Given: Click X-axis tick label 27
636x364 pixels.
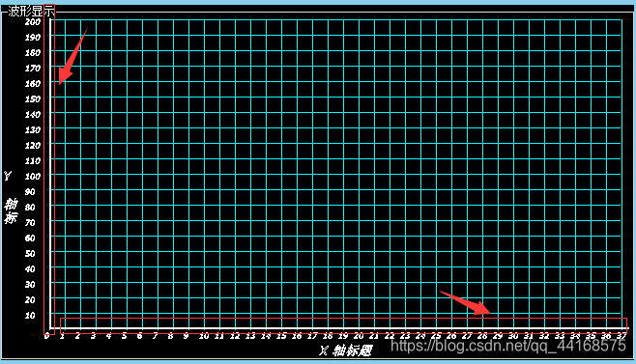Looking at the screenshot, I should coord(467,336).
